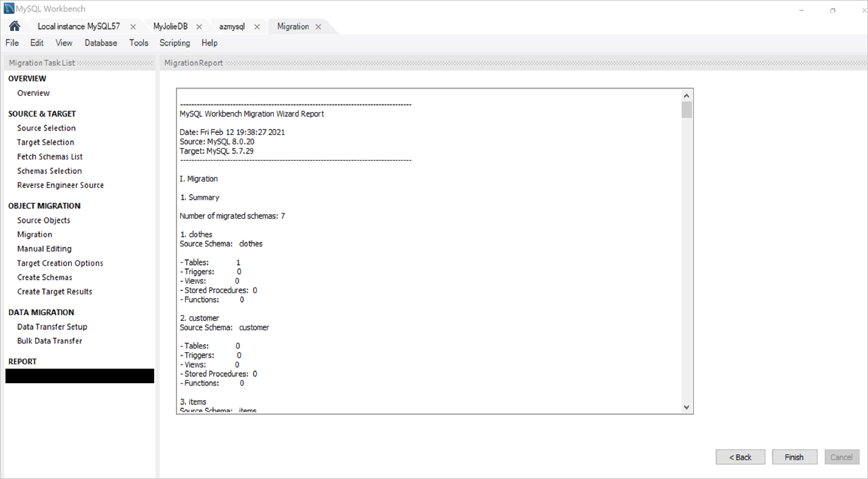Switch to the azmysql tab
This screenshot has height=479, width=868.
click(x=232, y=26)
